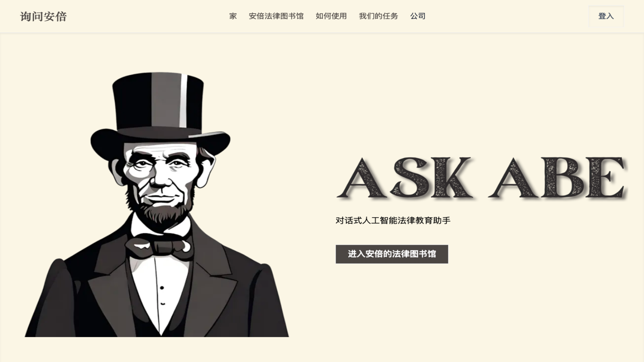Open the 公司 menu item
This screenshot has height=362, width=644.
click(x=418, y=16)
